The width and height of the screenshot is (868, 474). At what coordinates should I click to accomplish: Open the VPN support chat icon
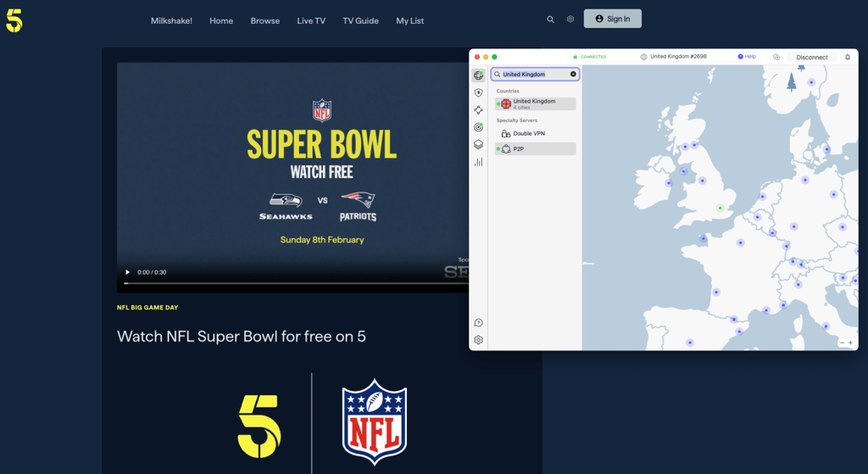478,322
